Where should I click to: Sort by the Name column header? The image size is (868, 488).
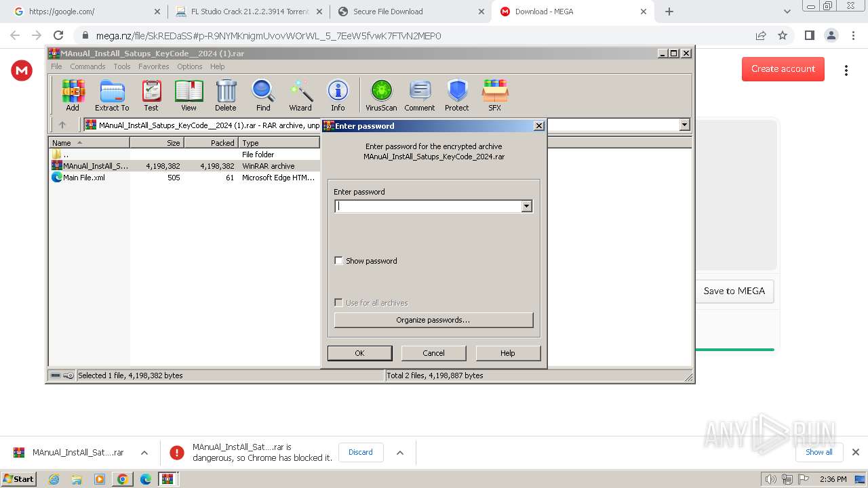point(90,143)
